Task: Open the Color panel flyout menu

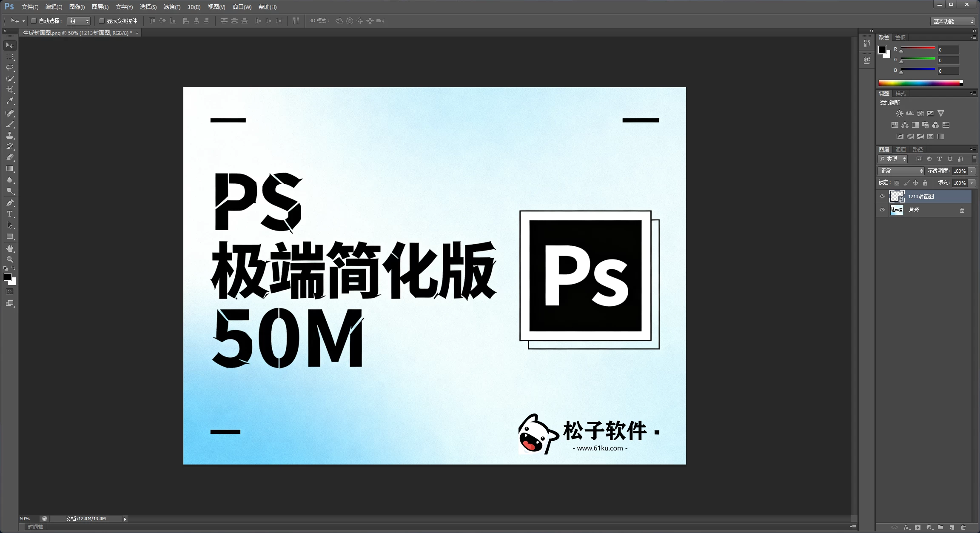Action: pos(973,37)
